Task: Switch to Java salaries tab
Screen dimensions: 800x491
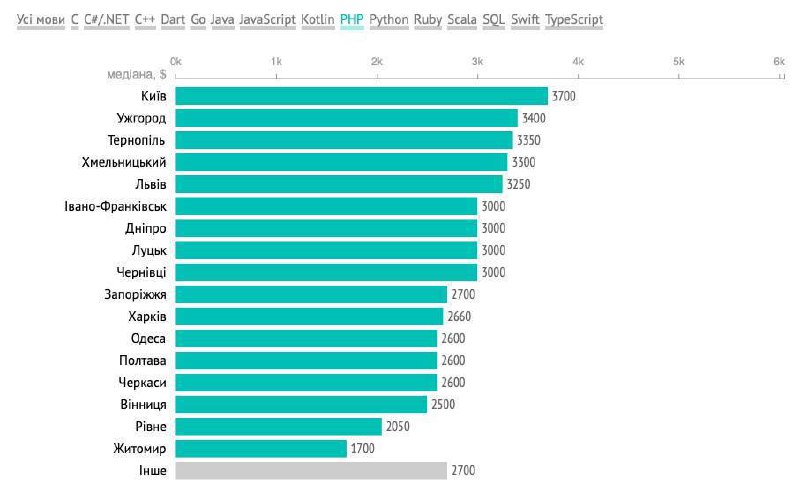Action: coord(222,20)
